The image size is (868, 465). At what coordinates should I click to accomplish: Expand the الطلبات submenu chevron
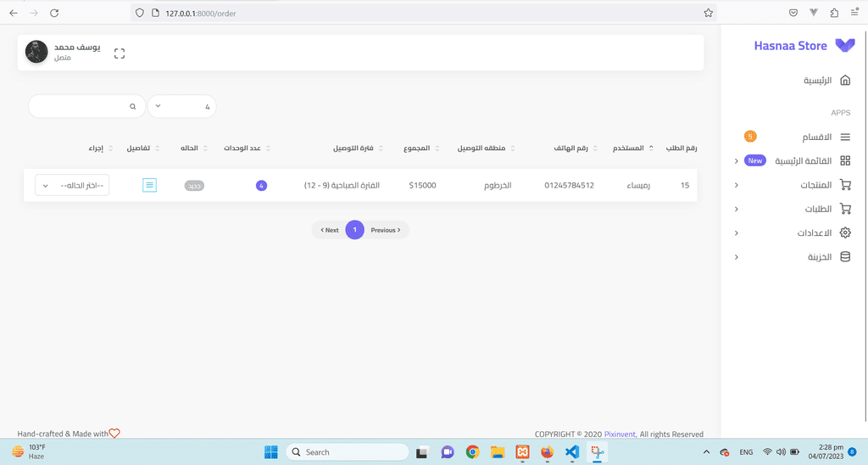tap(737, 209)
